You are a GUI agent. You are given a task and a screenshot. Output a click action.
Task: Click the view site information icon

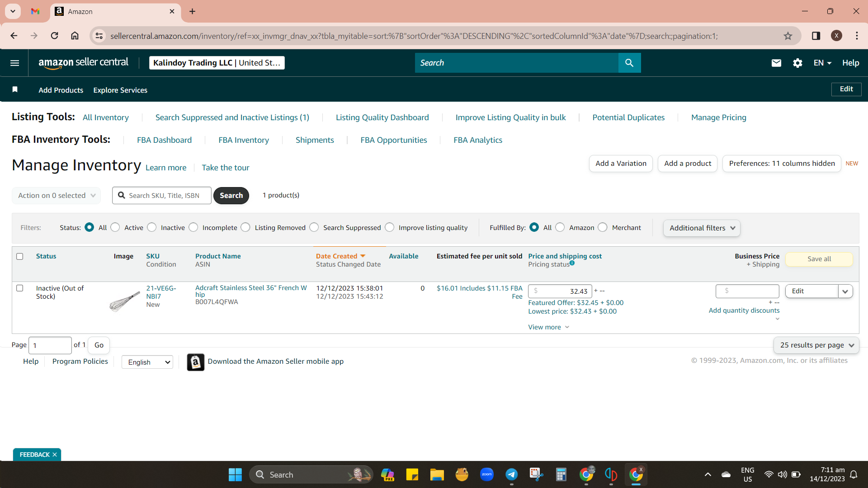(x=99, y=36)
